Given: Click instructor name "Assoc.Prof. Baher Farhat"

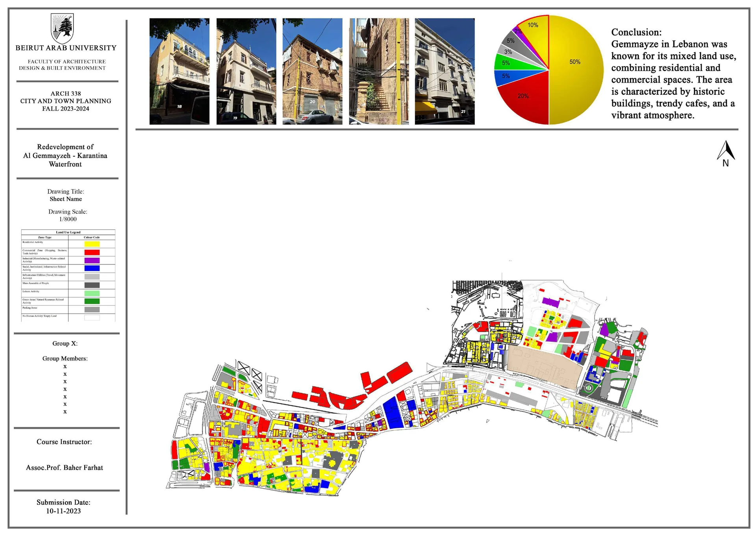Looking at the screenshot, I should coord(65,467).
